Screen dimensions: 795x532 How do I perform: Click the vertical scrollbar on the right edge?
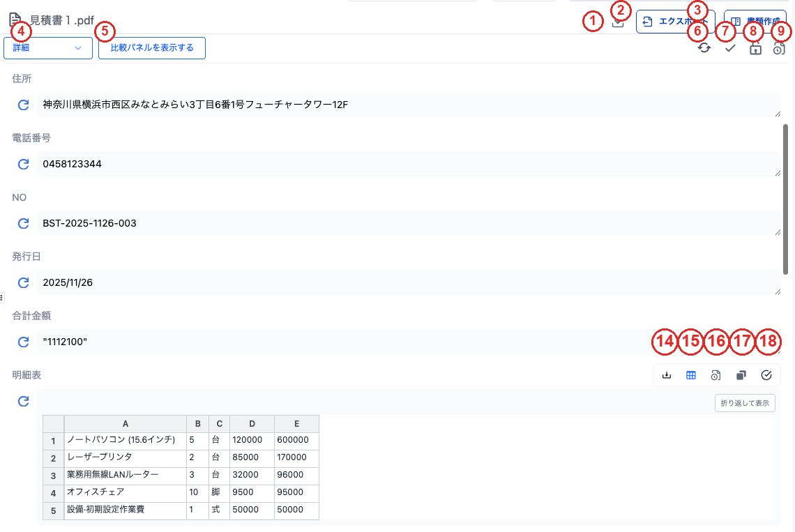coord(785,199)
